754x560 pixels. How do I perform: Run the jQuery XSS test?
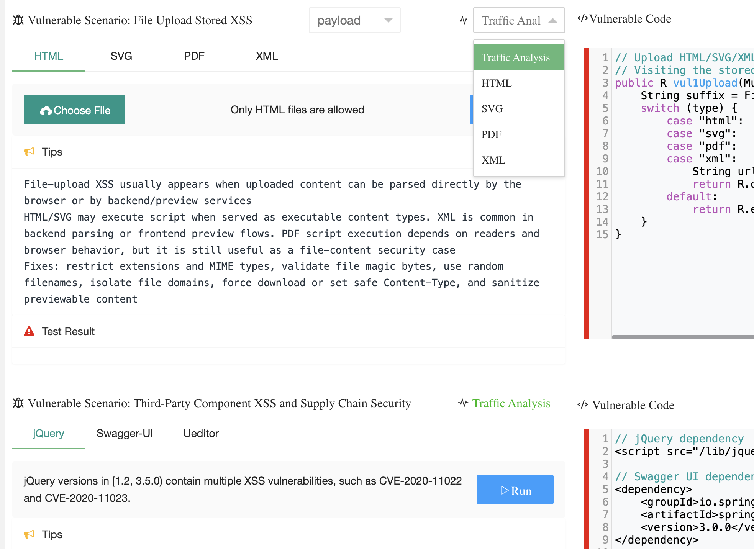(x=515, y=490)
